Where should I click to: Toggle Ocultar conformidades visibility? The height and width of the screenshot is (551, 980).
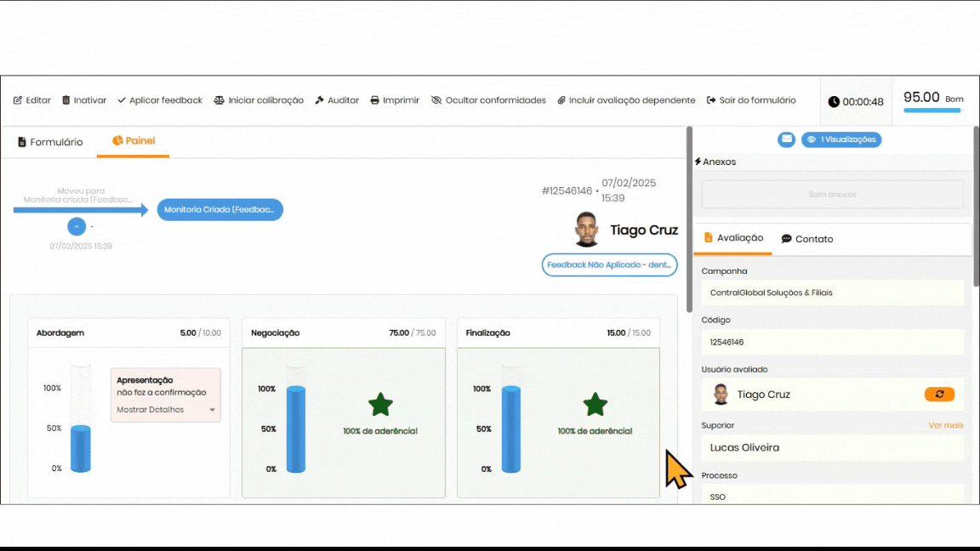click(x=488, y=100)
